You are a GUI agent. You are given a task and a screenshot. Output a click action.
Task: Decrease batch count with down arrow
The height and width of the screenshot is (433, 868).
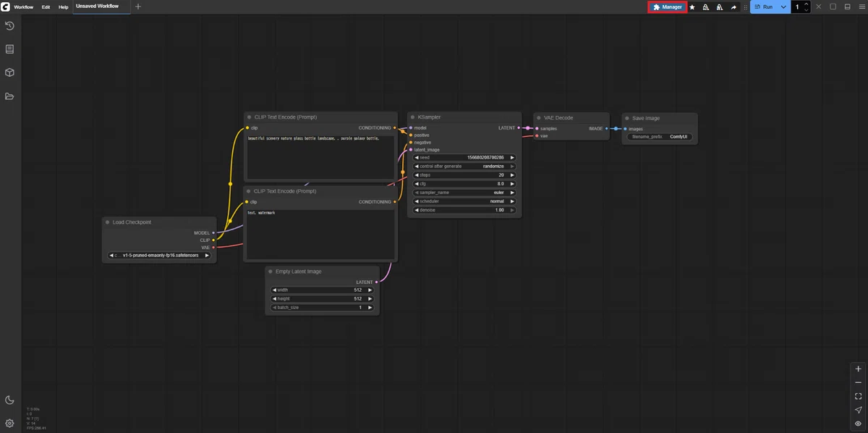tap(807, 10)
